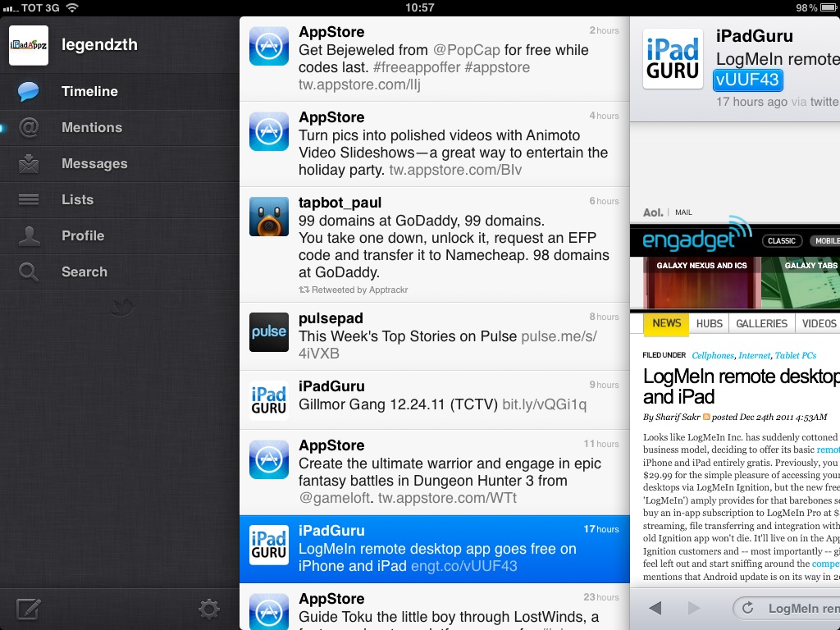Open the Sharif Sakr author link
This screenshot has height=630, width=840.
678,418
